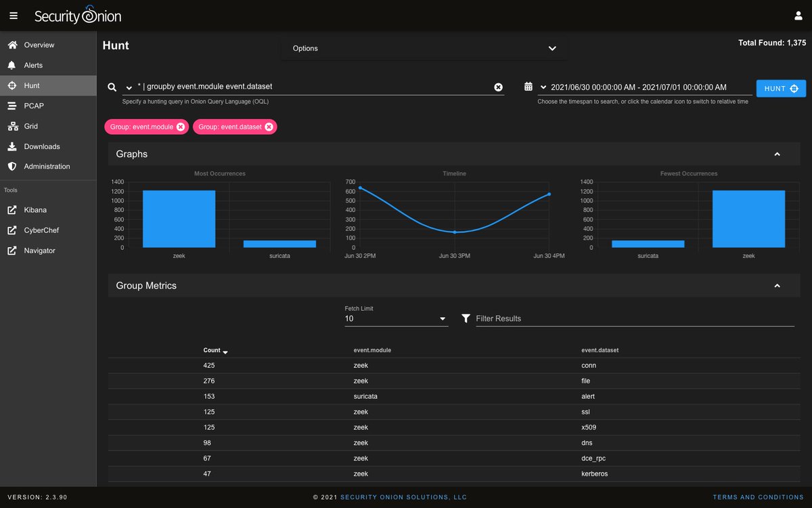Image resolution: width=812 pixels, height=508 pixels.
Task: Collapse the Graphs section
Action: 777,154
